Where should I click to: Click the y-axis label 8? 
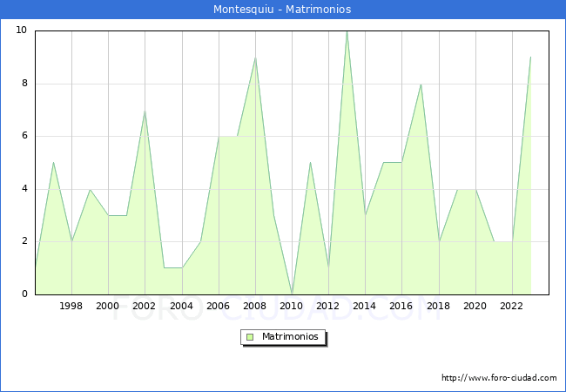(24, 84)
